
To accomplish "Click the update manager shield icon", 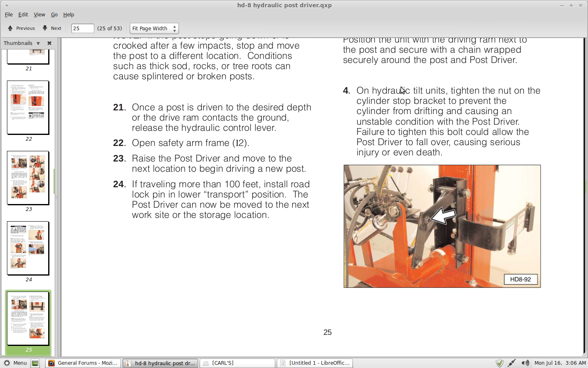I will [499, 363].
